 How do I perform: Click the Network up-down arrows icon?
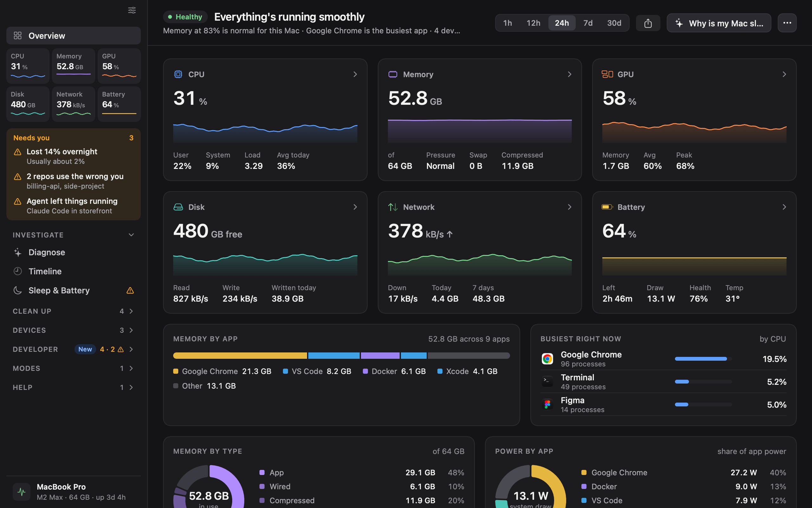pyautogui.click(x=393, y=207)
